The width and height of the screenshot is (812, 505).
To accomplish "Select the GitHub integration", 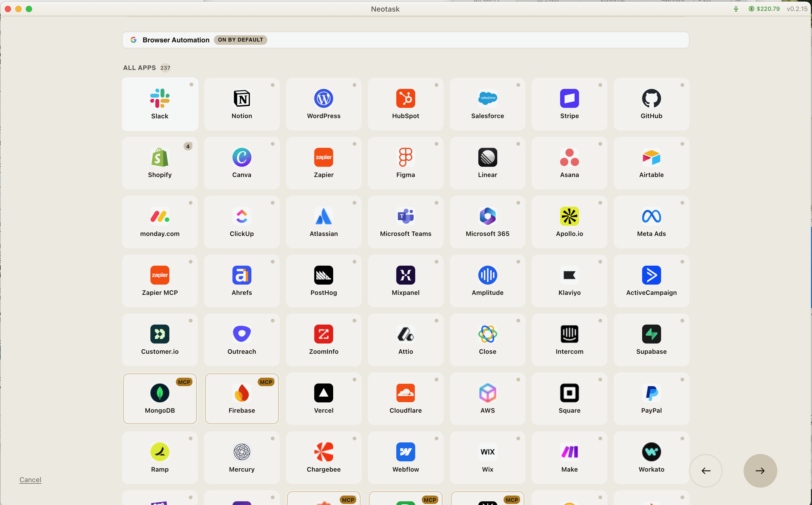I will coord(651,104).
